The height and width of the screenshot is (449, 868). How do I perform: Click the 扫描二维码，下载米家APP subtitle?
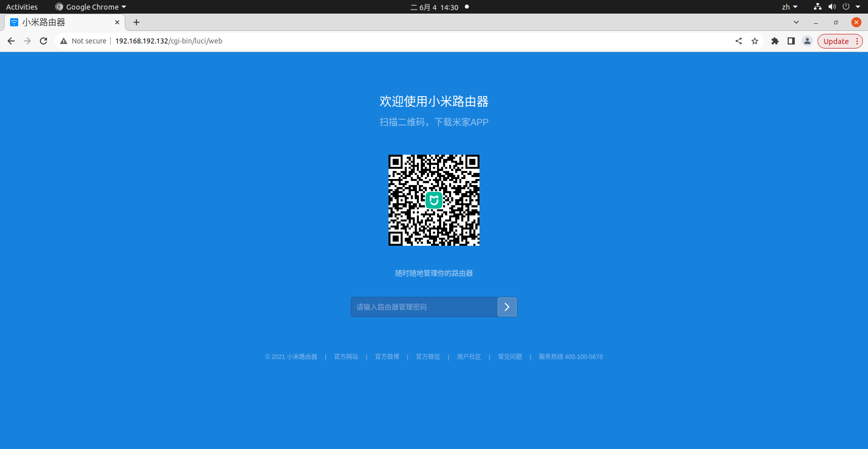434,122
